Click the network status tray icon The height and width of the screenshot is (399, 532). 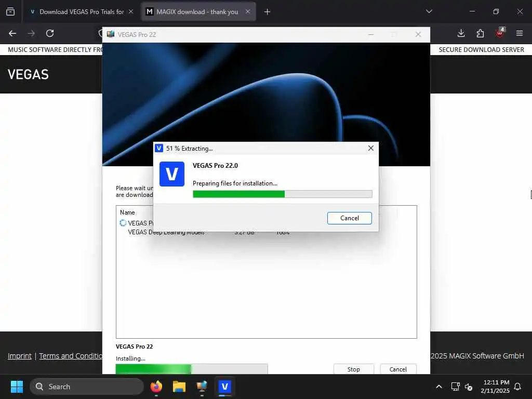pos(455,387)
